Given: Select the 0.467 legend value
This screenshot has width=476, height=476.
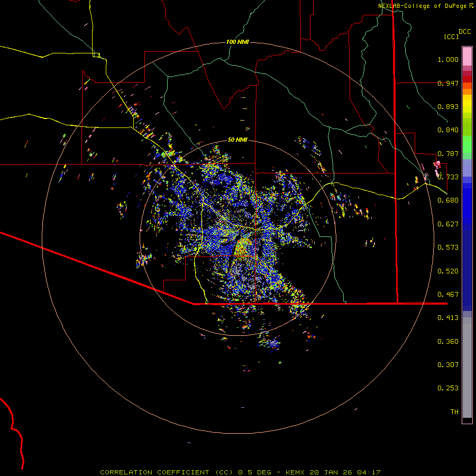Looking at the screenshot, I should pyautogui.click(x=448, y=295).
